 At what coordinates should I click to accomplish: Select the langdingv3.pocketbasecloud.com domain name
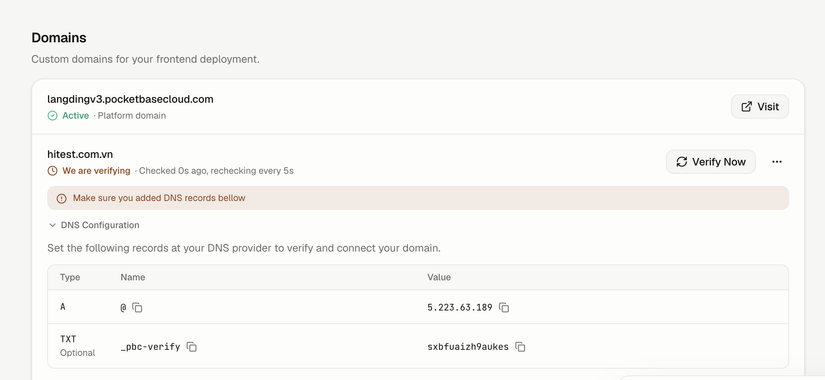[130, 99]
